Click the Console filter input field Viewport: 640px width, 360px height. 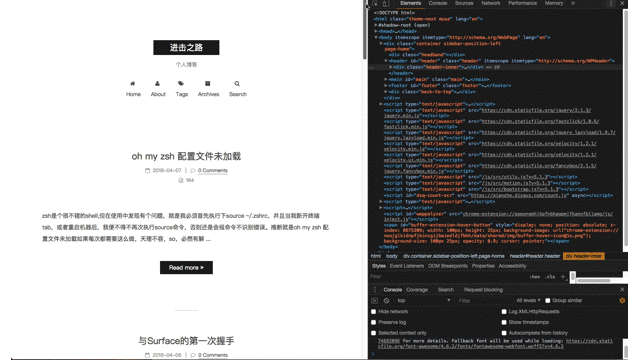(x=483, y=300)
